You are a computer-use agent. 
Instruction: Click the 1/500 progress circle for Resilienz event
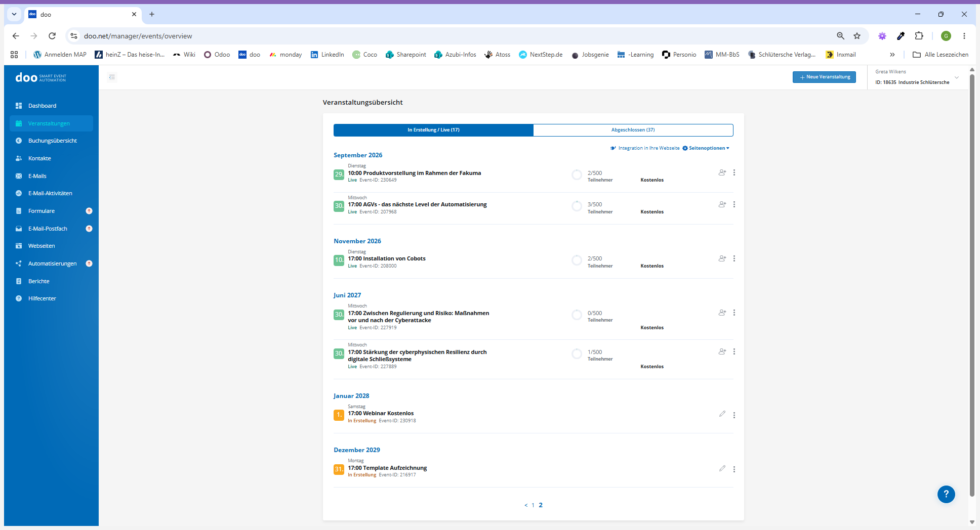[x=577, y=354]
